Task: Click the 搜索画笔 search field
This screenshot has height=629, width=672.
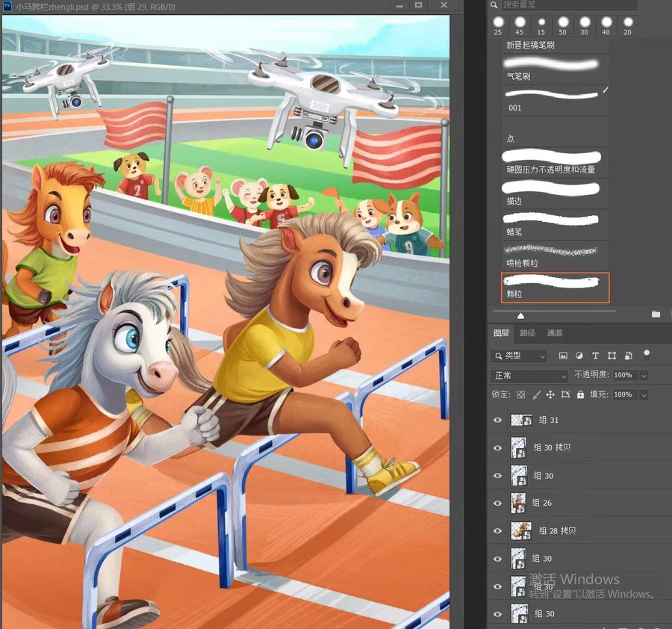Action: point(570,4)
